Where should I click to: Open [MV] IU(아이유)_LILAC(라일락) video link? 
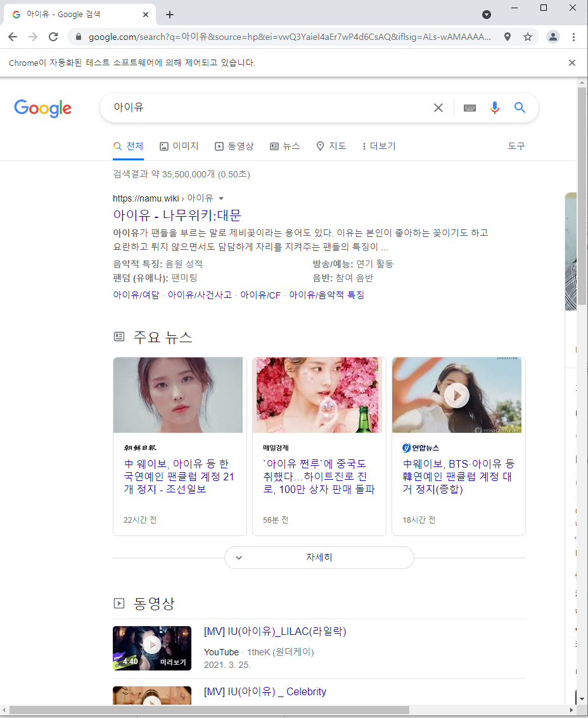(x=275, y=631)
